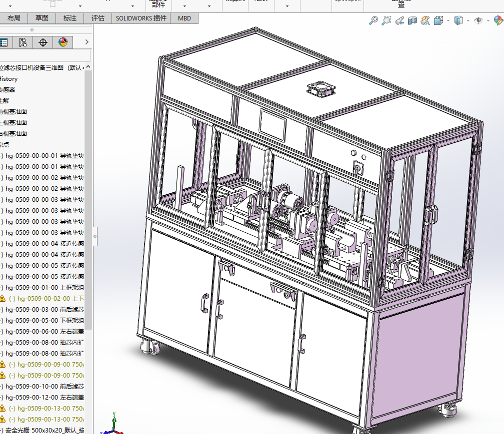Click the View Orientation cube icon
This screenshot has width=504, height=434.
coord(438,20)
